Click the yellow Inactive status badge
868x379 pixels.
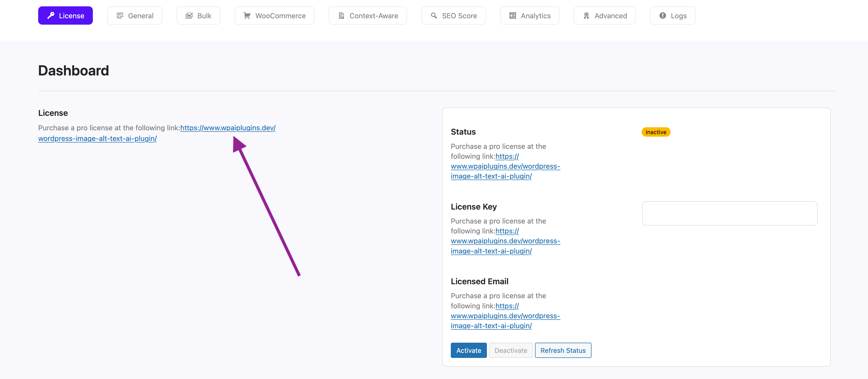(655, 132)
